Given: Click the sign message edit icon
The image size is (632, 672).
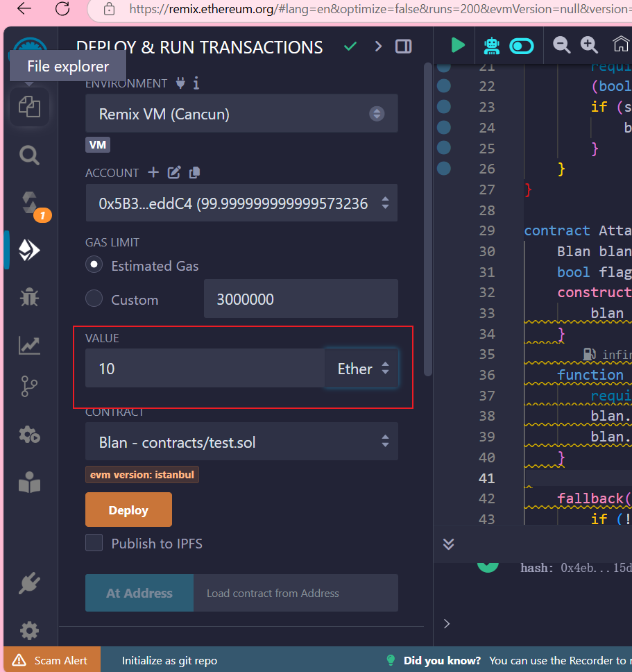Looking at the screenshot, I should coord(174,172).
